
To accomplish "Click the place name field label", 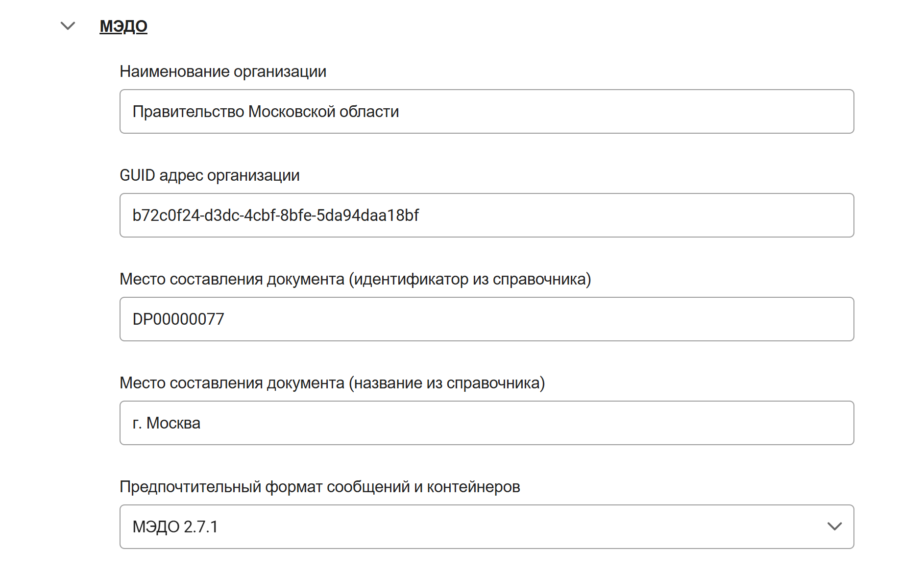I will [332, 383].
